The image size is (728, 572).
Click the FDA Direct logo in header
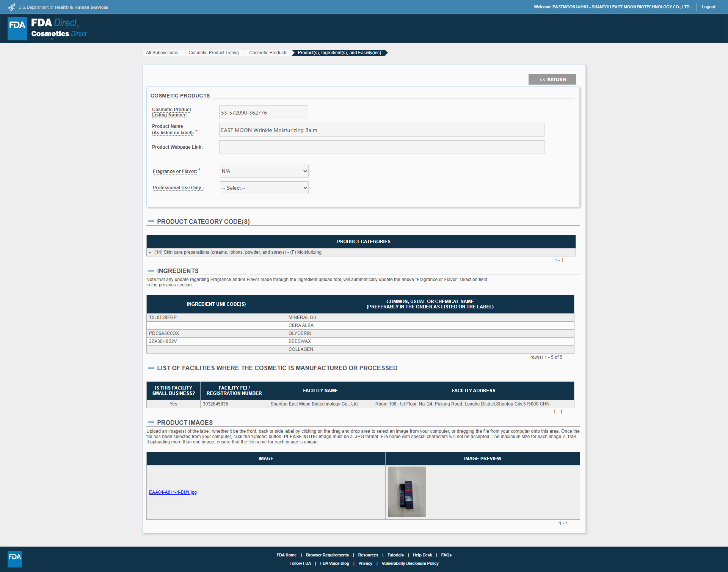pyautogui.click(x=47, y=28)
